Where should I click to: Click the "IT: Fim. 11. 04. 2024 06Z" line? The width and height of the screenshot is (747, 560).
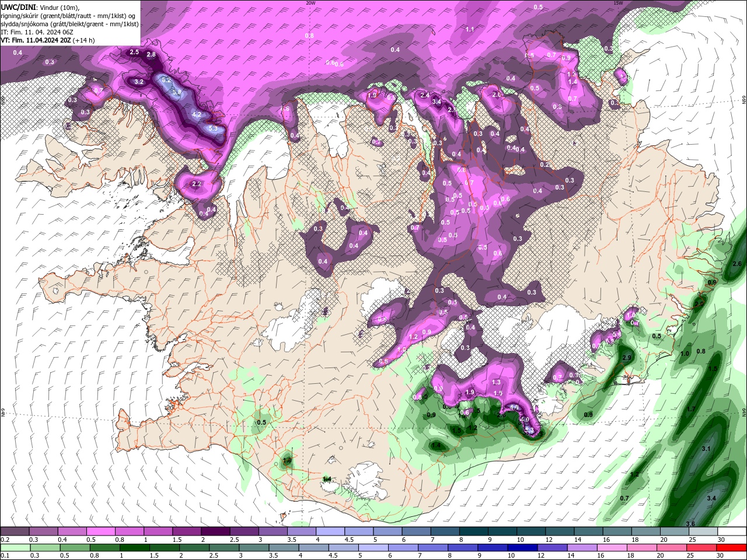(x=36, y=33)
